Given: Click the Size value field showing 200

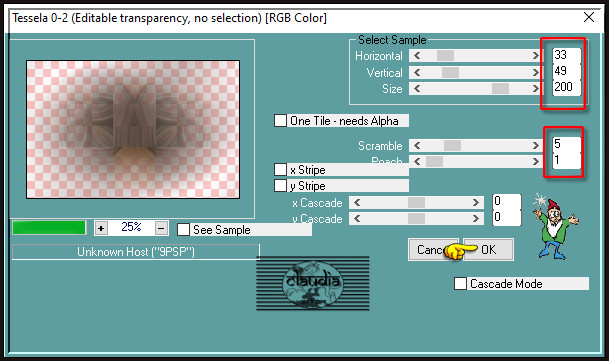Looking at the screenshot, I should point(567,87).
